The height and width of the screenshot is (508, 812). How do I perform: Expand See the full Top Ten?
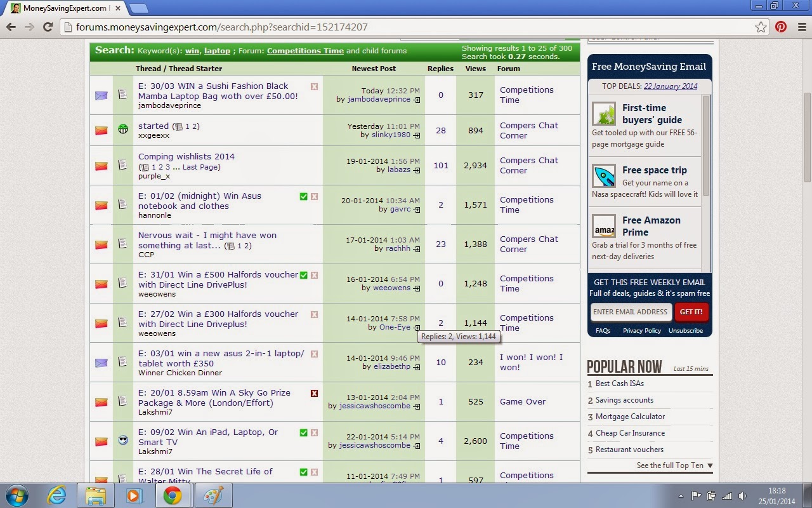point(674,465)
